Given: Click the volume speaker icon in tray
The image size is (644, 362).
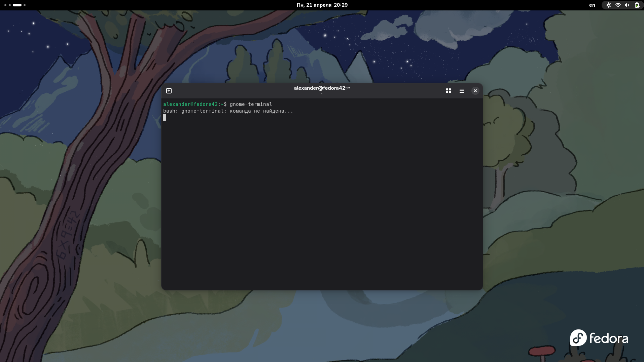Looking at the screenshot, I should click(x=627, y=5).
